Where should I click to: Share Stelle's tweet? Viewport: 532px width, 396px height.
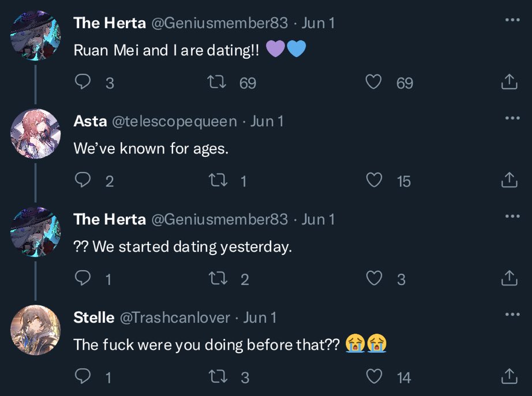click(x=508, y=377)
